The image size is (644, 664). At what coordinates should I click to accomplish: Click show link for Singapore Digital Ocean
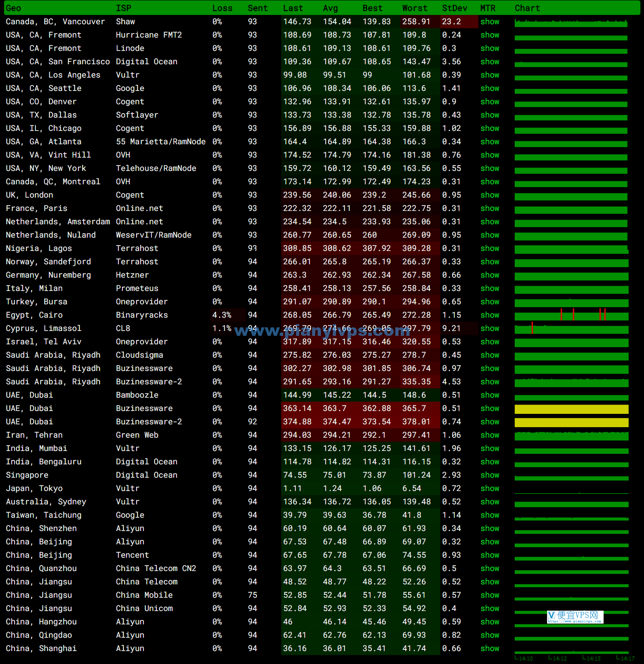(490, 475)
